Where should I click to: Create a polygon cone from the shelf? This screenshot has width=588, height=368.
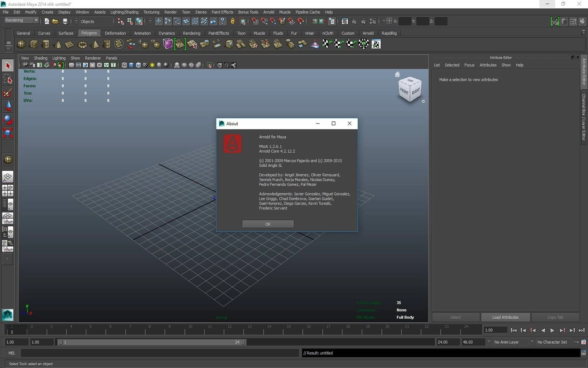58,45
